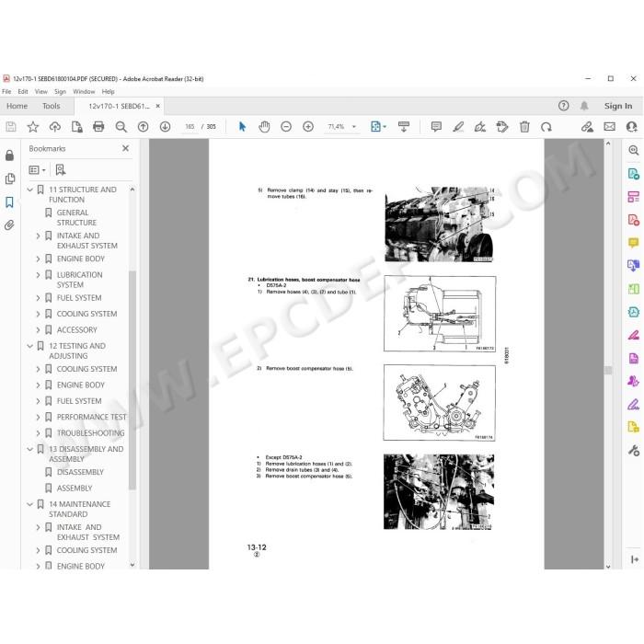Click the document vertical scrollbar thumb
This screenshot has height=644, width=644.
coord(608,370)
